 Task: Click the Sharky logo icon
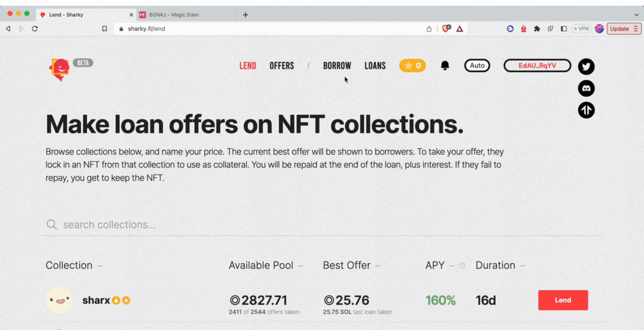tap(59, 69)
